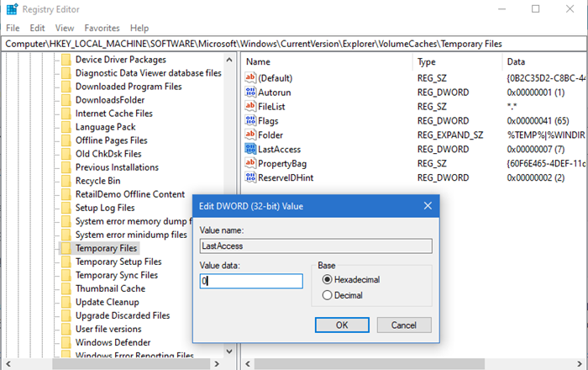
Task: Click the FileList string value icon
Action: (250, 106)
